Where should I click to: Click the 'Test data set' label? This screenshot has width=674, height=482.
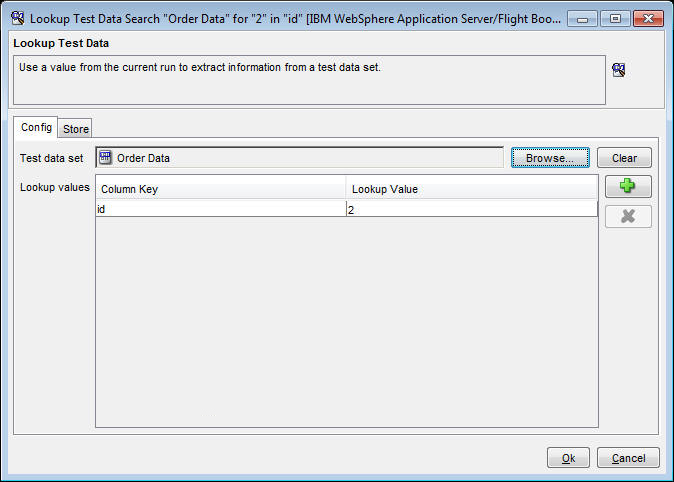[51, 158]
